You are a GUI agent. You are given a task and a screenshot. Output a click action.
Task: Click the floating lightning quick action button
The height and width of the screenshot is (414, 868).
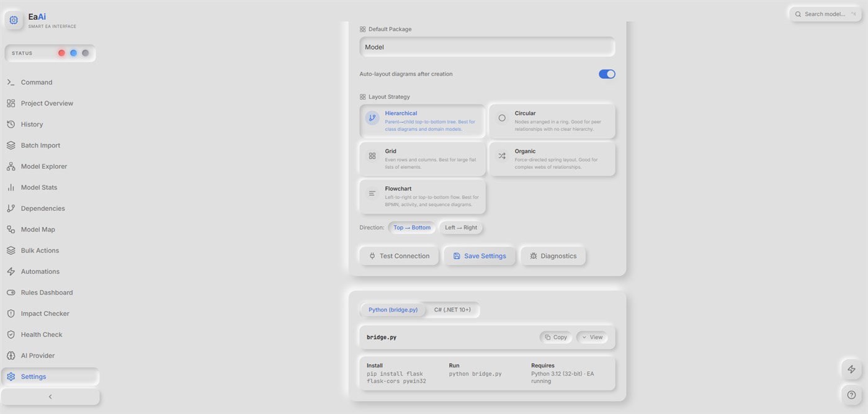pos(851,369)
